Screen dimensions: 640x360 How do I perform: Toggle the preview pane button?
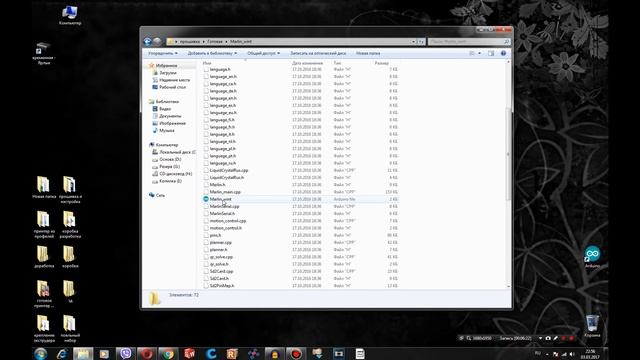(x=491, y=53)
